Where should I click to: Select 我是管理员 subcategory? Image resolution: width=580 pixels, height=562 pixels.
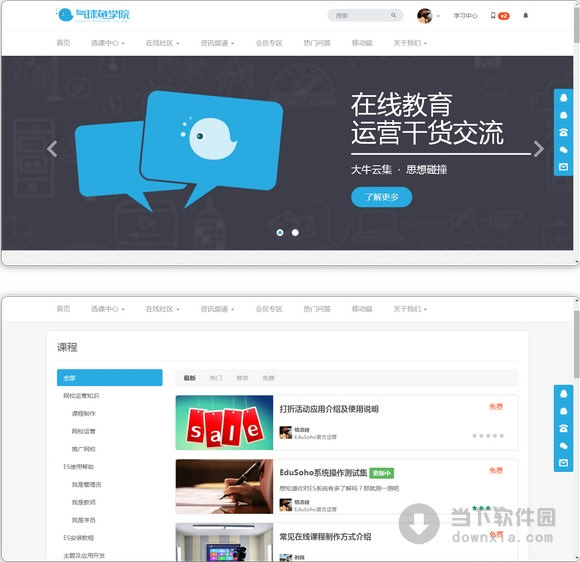pyautogui.click(x=87, y=485)
